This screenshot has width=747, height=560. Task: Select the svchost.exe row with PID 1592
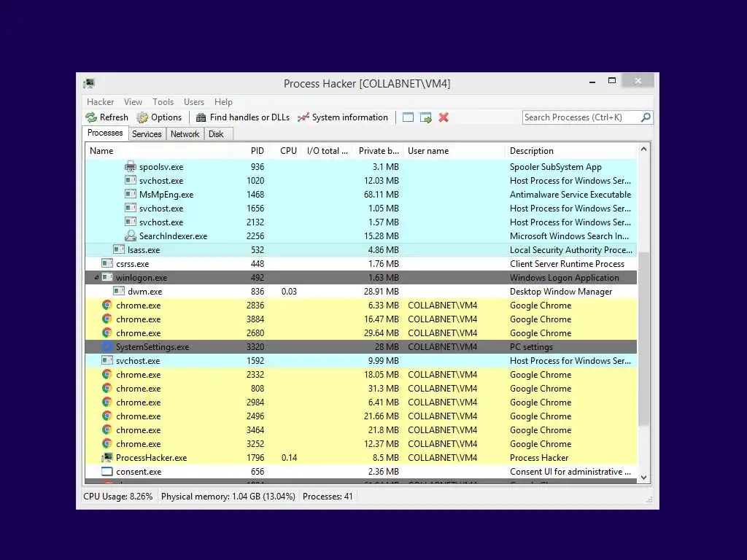tap(361, 360)
